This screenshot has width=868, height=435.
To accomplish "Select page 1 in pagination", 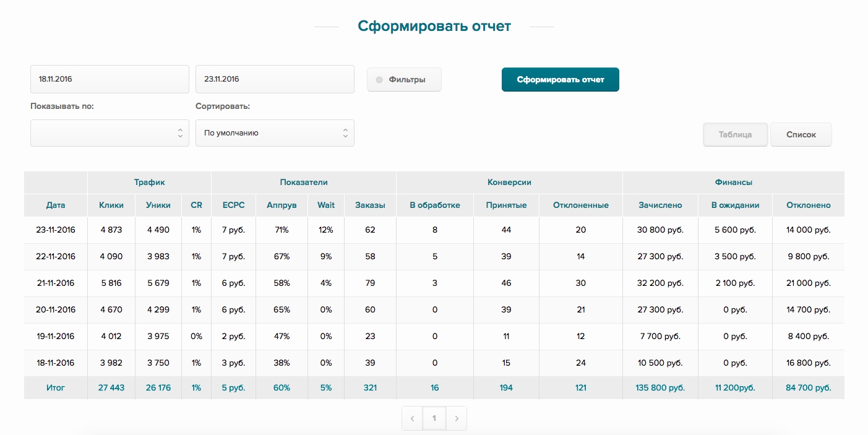I will [x=434, y=418].
